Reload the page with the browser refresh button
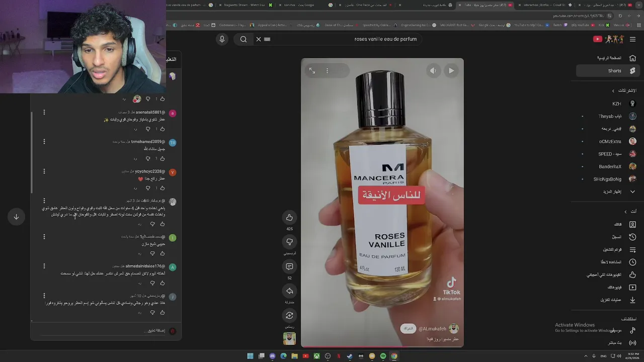The height and width of the screenshot is (362, 644). tap(620, 16)
